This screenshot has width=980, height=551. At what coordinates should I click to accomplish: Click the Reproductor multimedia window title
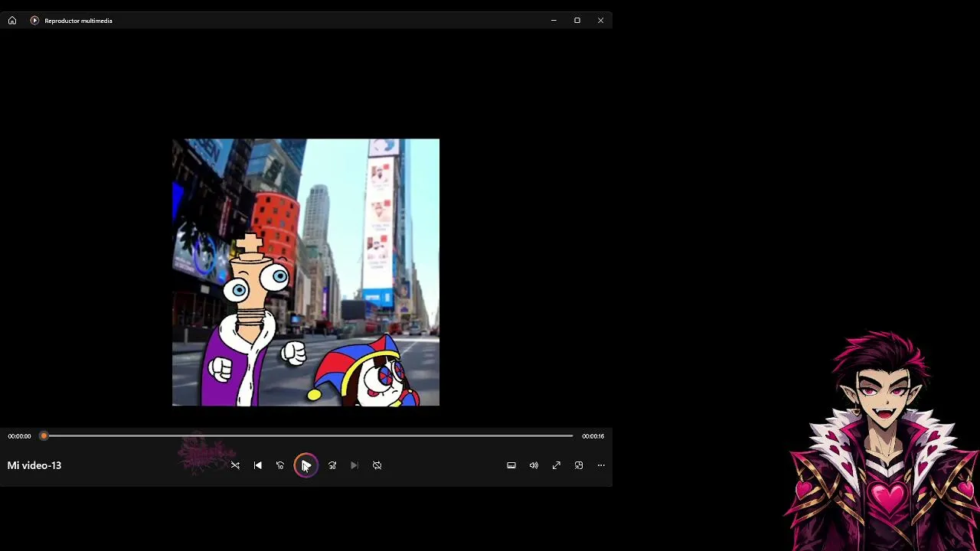click(x=78, y=21)
